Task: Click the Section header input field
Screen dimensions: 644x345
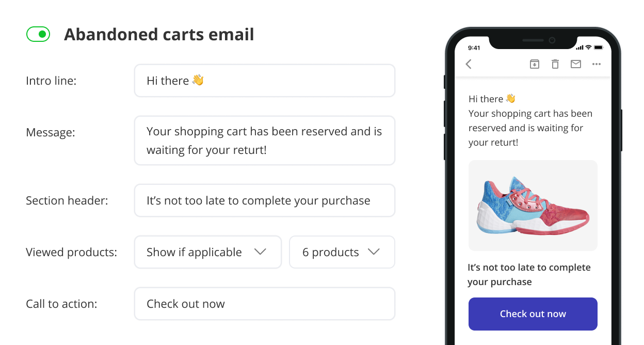Action: point(265,200)
